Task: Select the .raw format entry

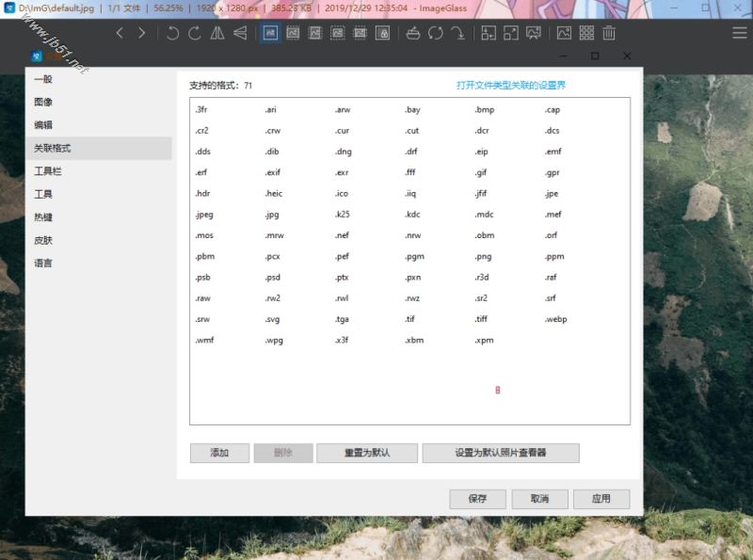Action: pos(202,298)
